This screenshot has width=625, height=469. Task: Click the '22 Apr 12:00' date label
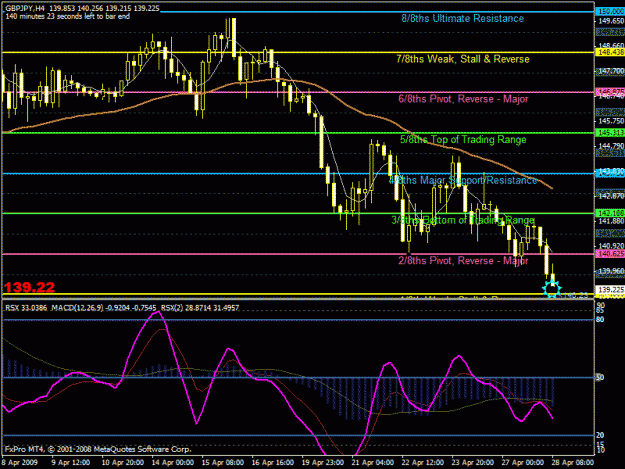point(423,463)
